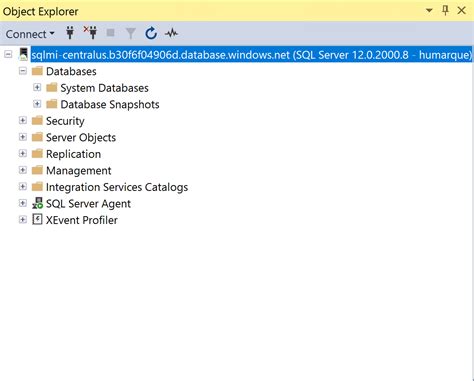Click the Security folder icon
Screen dimensions: 474x381
37,121
